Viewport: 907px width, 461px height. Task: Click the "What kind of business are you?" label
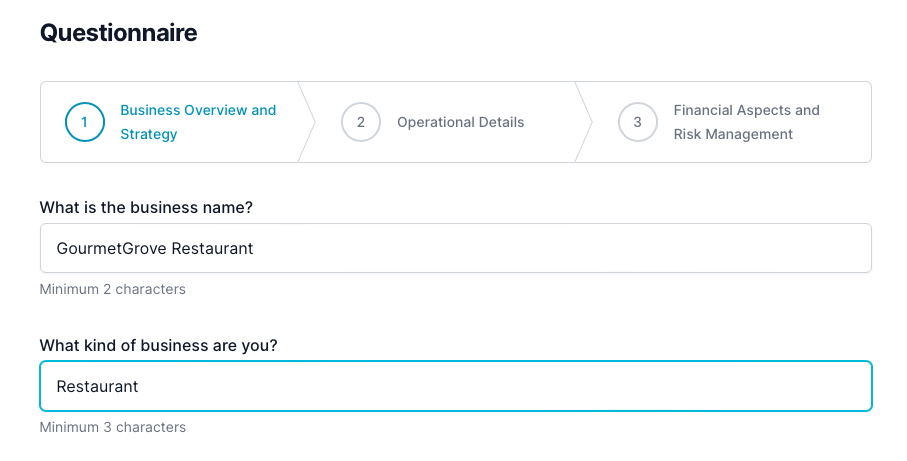(158, 345)
